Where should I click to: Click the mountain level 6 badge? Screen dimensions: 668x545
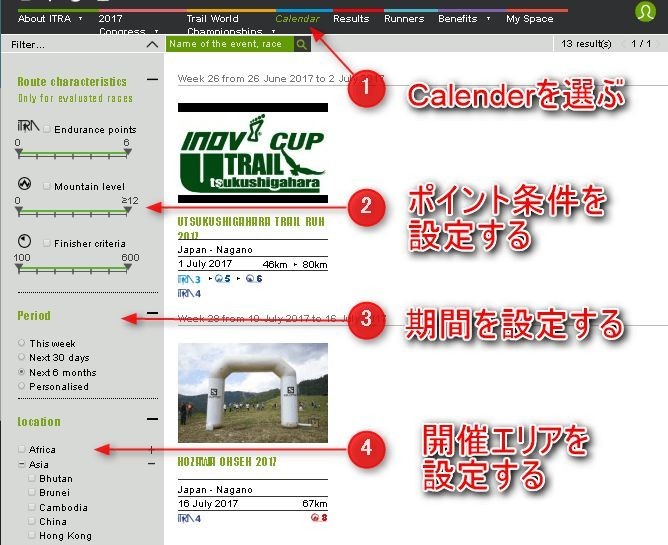(x=254, y=279)
